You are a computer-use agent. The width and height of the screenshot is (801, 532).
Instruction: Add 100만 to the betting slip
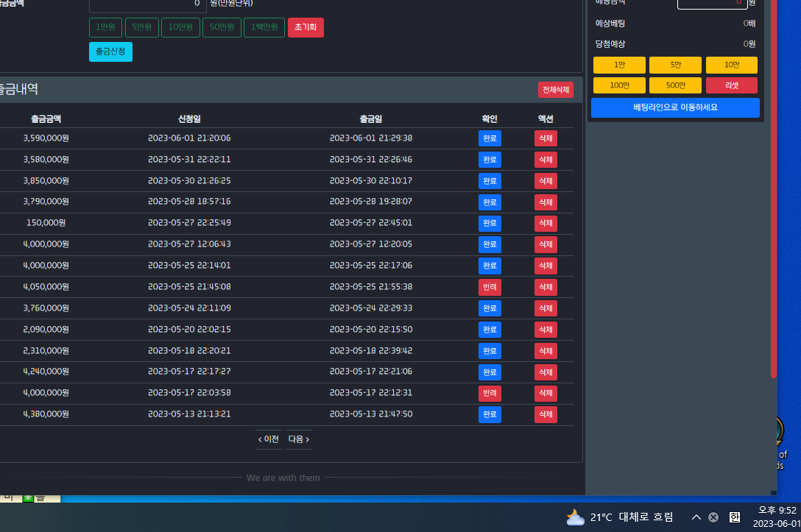point(620,85)
